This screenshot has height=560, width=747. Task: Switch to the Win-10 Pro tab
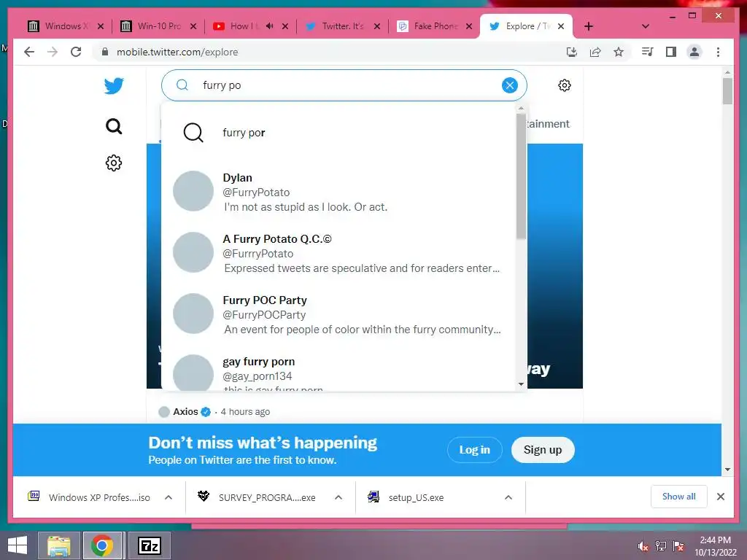159,26
